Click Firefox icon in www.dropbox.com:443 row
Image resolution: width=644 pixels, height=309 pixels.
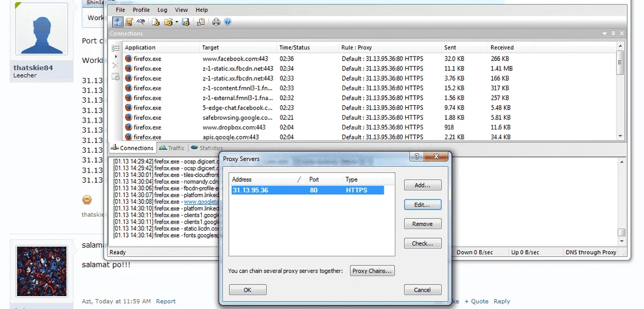click(x=129, y=127)
